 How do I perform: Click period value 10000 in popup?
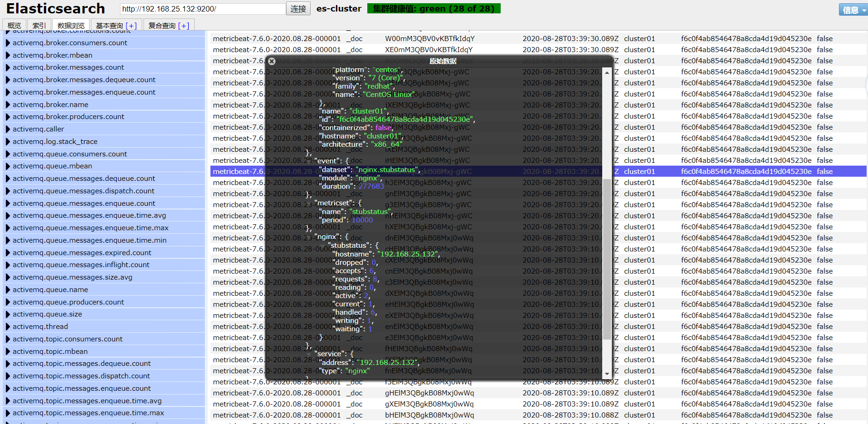click(362, 220)
